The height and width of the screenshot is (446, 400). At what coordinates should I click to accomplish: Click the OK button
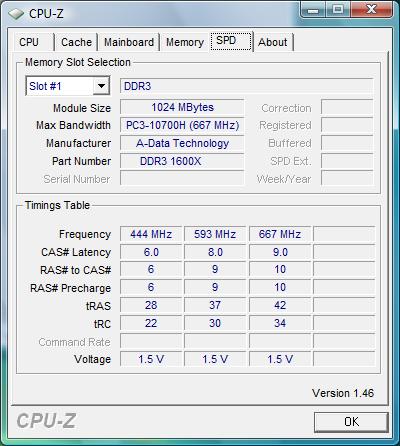tap(351, 422)
